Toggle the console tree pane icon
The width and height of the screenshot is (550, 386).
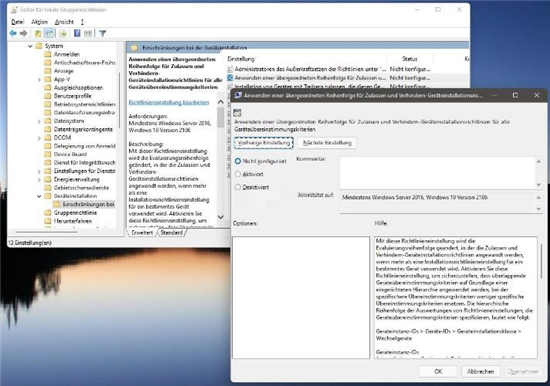(50, 33)
